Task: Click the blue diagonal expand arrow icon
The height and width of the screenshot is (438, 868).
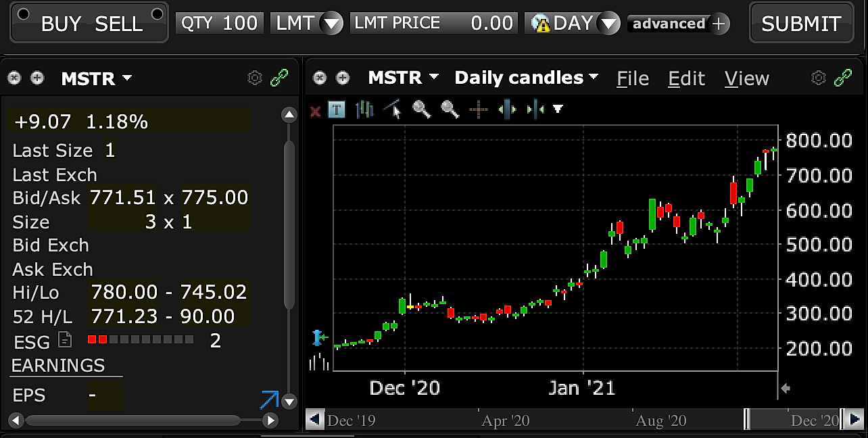Action: click(269, 399)
